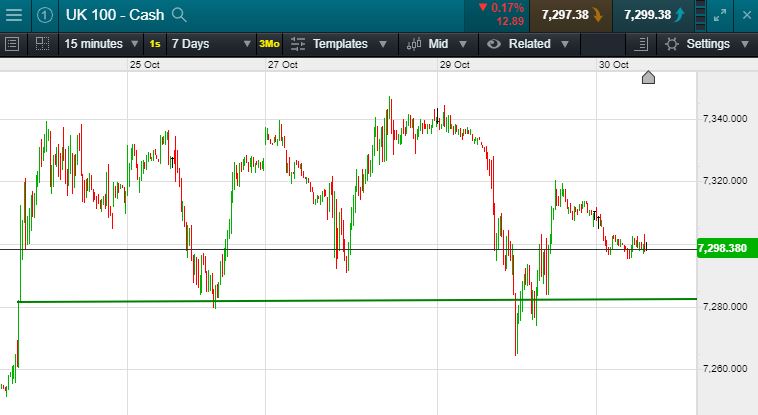Click the grey time axis marker

click(648, 78)
